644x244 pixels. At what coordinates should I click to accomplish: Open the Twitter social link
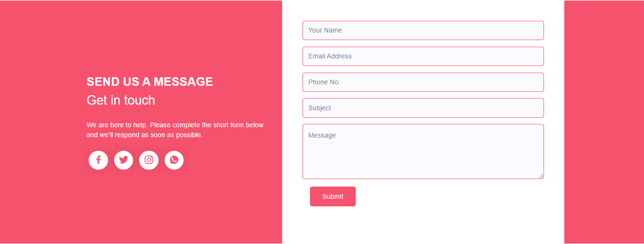(124, 160)
